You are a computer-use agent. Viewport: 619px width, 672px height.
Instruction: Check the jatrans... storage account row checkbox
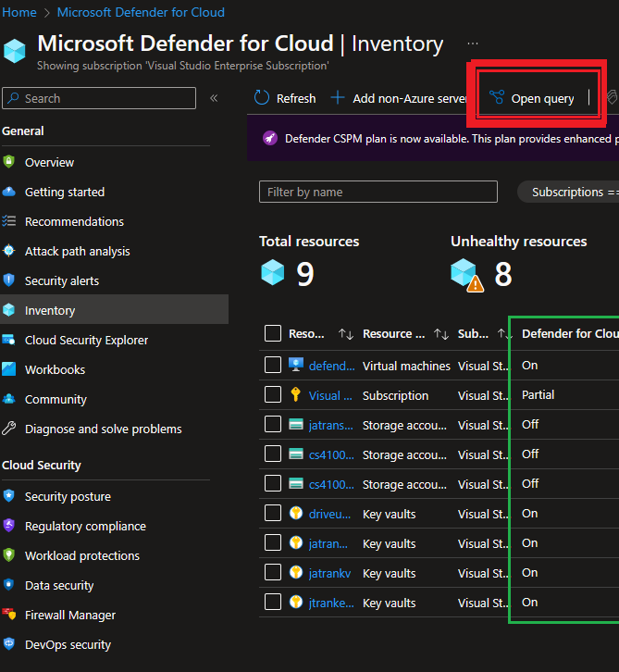(273, 424)
